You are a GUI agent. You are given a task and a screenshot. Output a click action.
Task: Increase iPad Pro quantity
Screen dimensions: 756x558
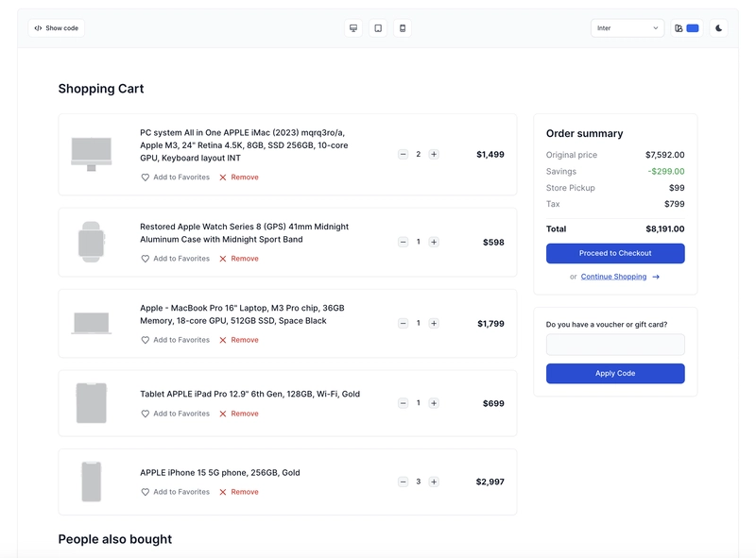coord(434,403)
